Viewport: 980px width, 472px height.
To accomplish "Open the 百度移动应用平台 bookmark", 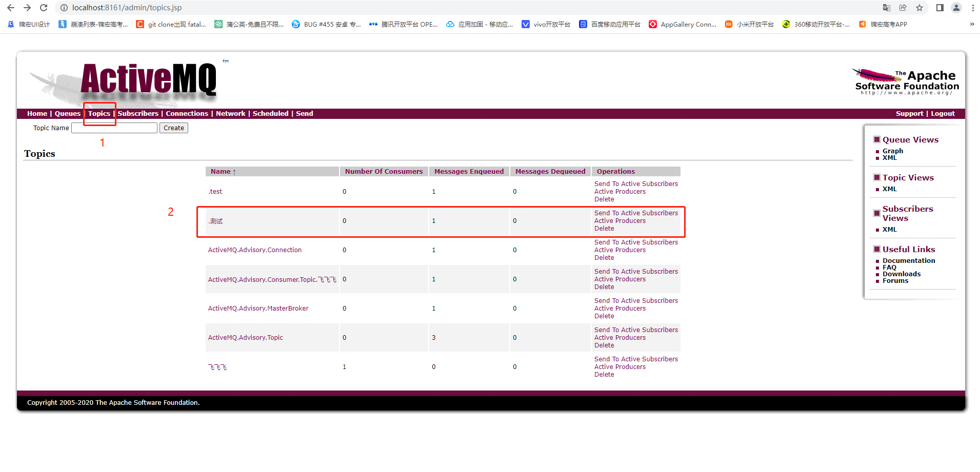I will (x=610, y=24).
